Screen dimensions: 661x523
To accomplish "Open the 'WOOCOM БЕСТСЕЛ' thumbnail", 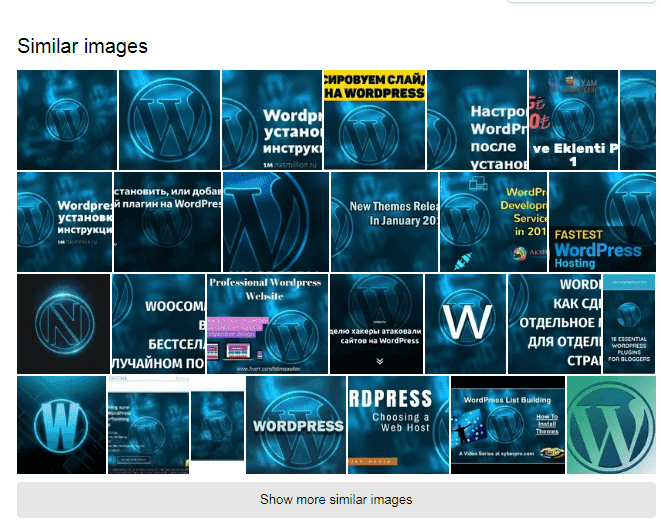I will coord(159,324).
